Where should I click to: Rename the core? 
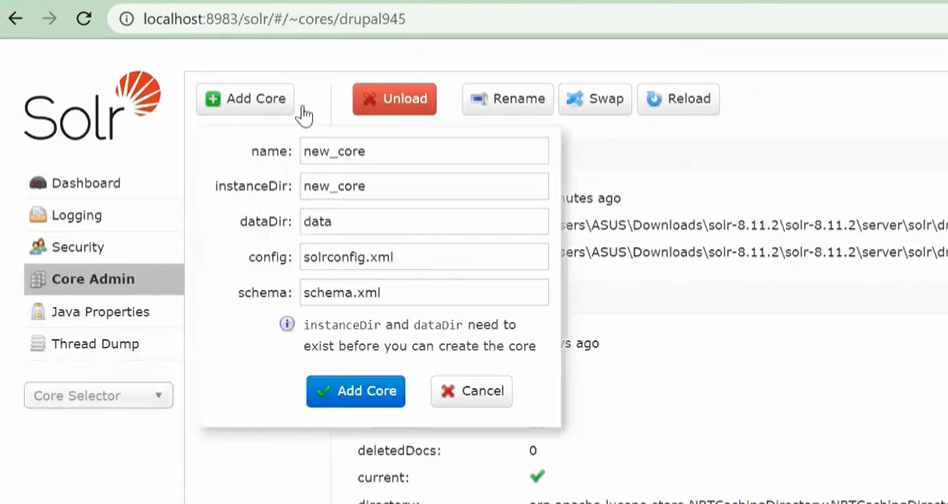pyautogui.click(x=508, y=99)
